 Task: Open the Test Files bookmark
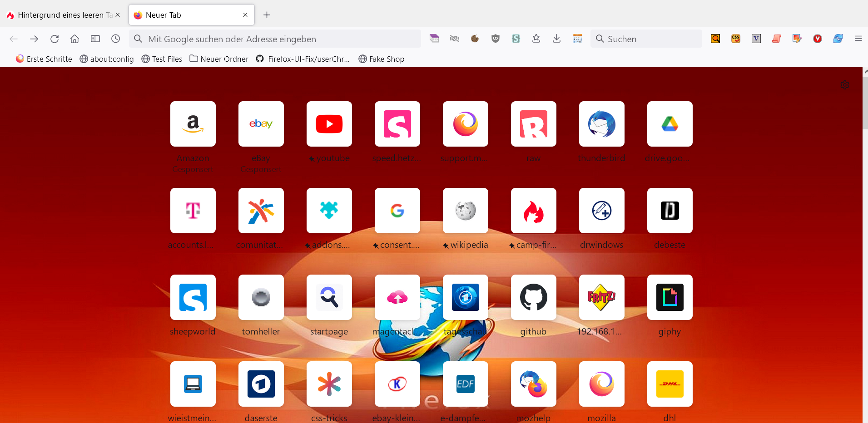[162, 59]
